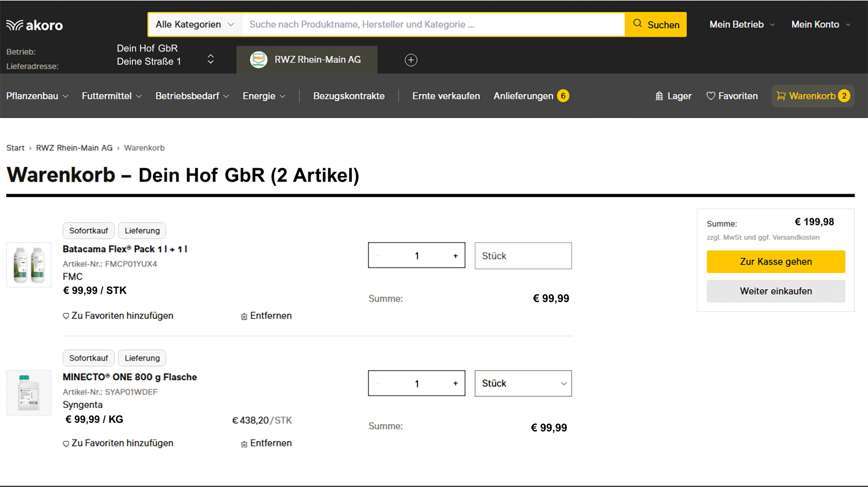This screenshot has height=487, width=868.
Task: Click Zur Kasse gehen button
Action: tap(776, 262)
